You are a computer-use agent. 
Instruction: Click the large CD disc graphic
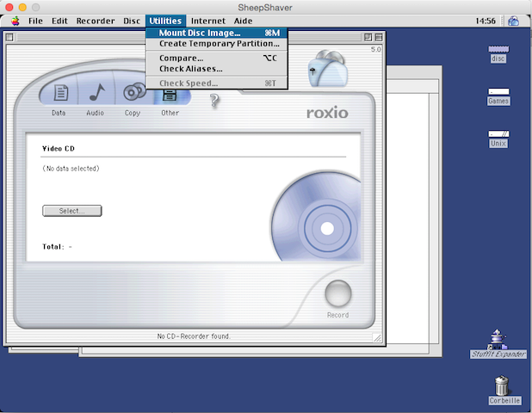pos(316,217)
